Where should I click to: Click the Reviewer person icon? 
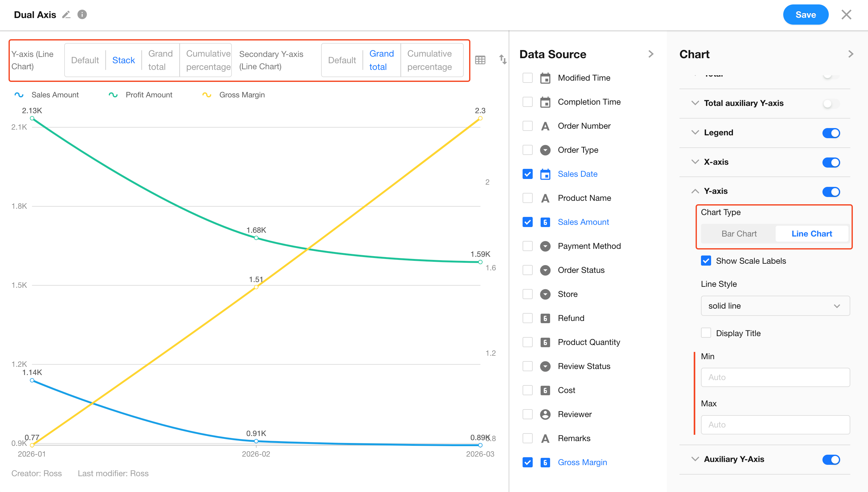point(545,414)
